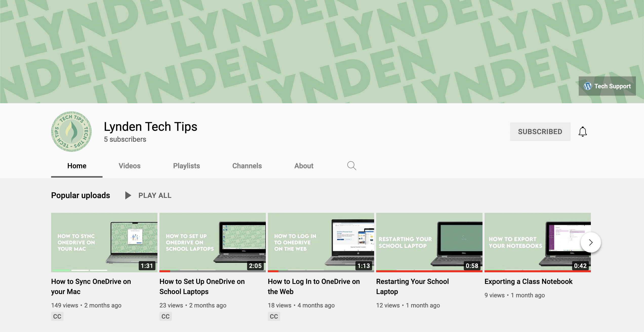Open the About tab

click(304, 166)
